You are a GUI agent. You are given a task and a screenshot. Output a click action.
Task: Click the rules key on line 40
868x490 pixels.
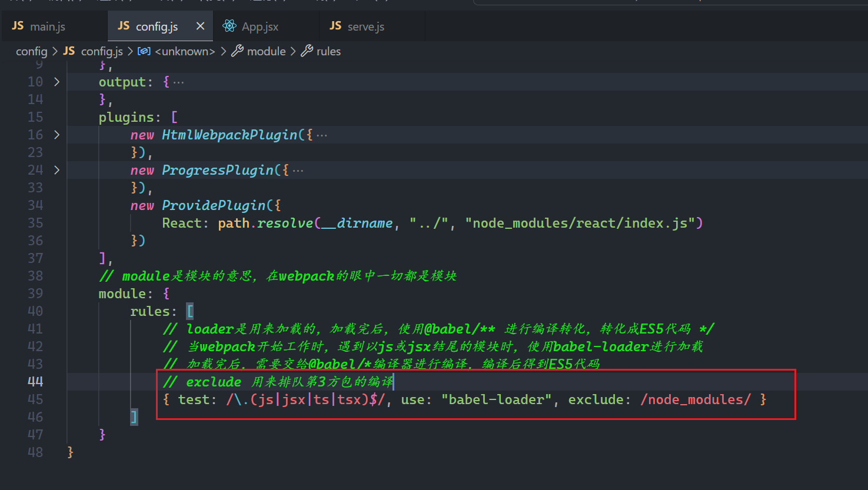(x=149, y=311)
